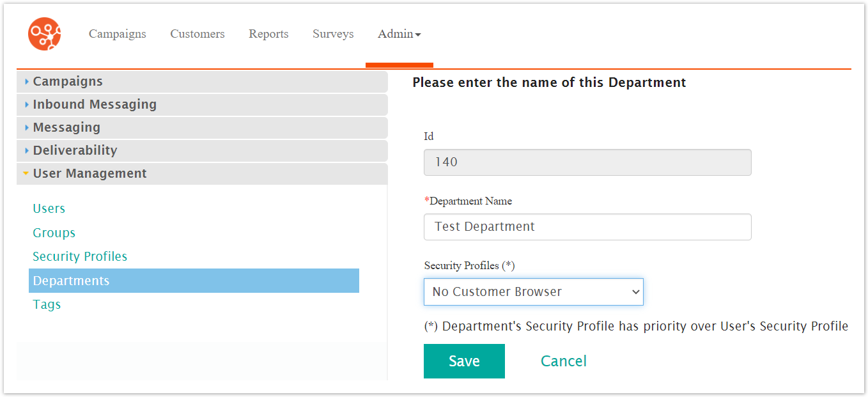Open the Campaigns top navigation item
This screenshot has height=397, width=868.
click(117, 34)
